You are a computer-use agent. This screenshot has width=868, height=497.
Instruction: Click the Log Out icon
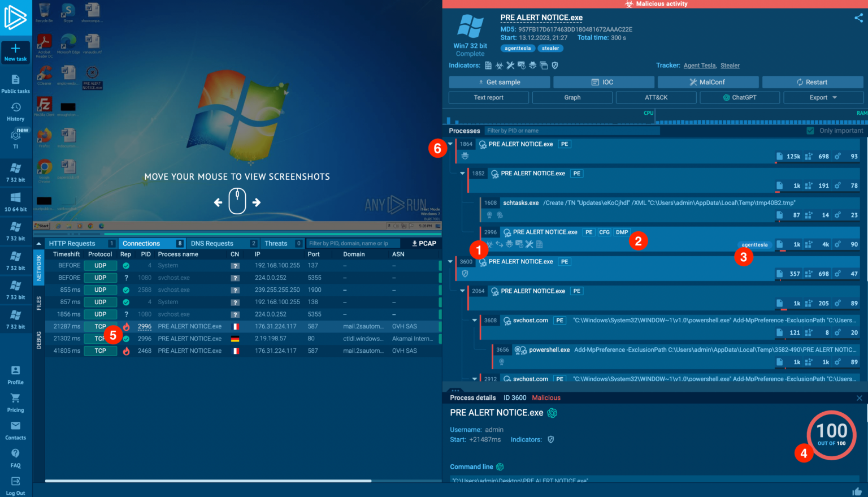tap(15, 481)
